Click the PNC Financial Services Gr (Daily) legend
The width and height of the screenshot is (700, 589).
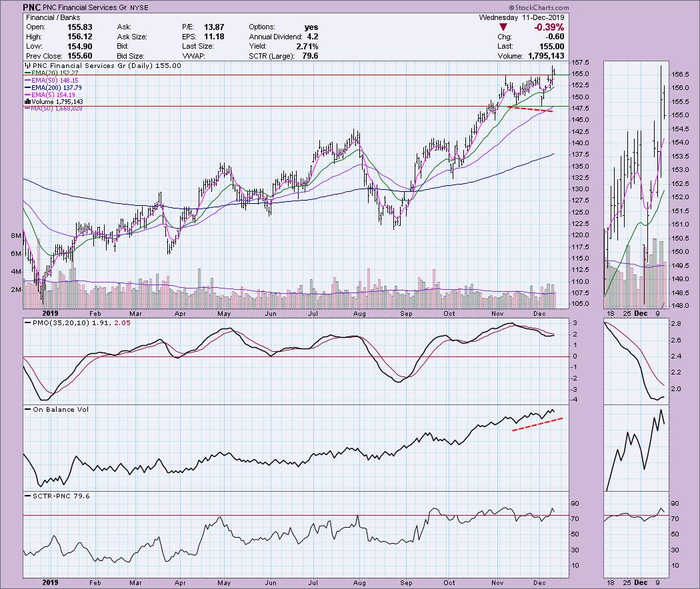(x=103, y=65)
